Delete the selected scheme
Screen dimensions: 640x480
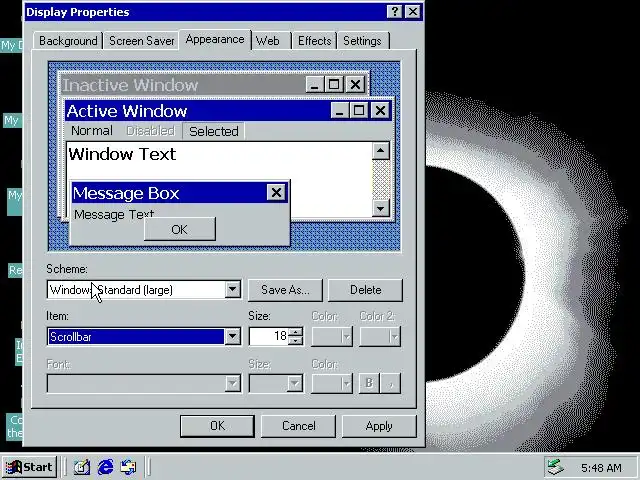click(x=365, y=290)
